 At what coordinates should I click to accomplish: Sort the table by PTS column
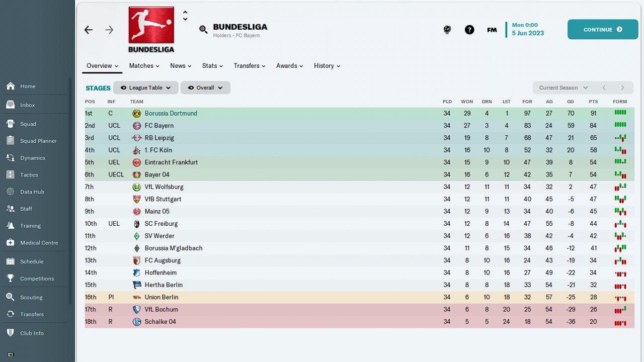click(593, 102)
